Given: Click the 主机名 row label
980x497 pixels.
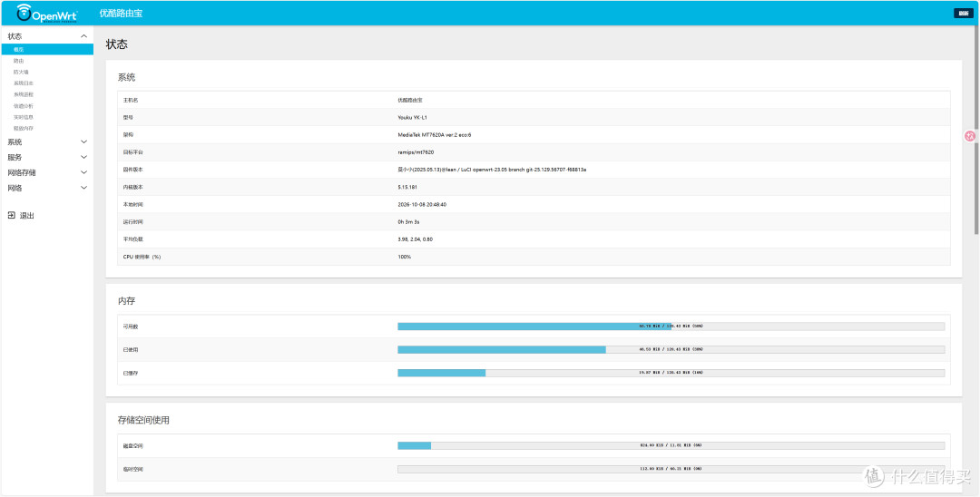Looking at the screenshot, I should pyautogui.click(x=130, y=100).
